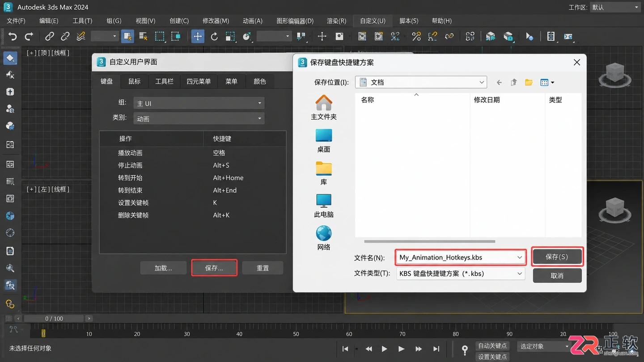Screen dimensions: 644x362
Task: Open the 渲染(R) menu
Action: (x=337, y=21)
